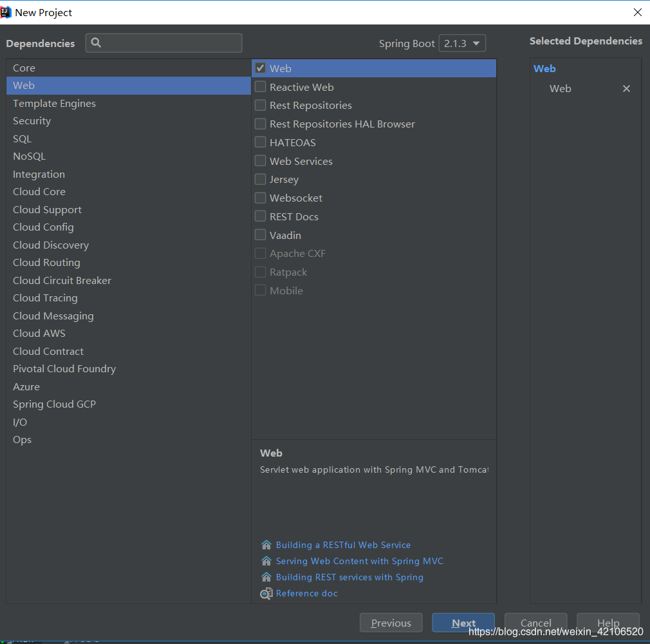The height and width of the screenshot is (644, 650).
Task: Click the IntelliJ icon in title bar
Action: tap(6, 12)
